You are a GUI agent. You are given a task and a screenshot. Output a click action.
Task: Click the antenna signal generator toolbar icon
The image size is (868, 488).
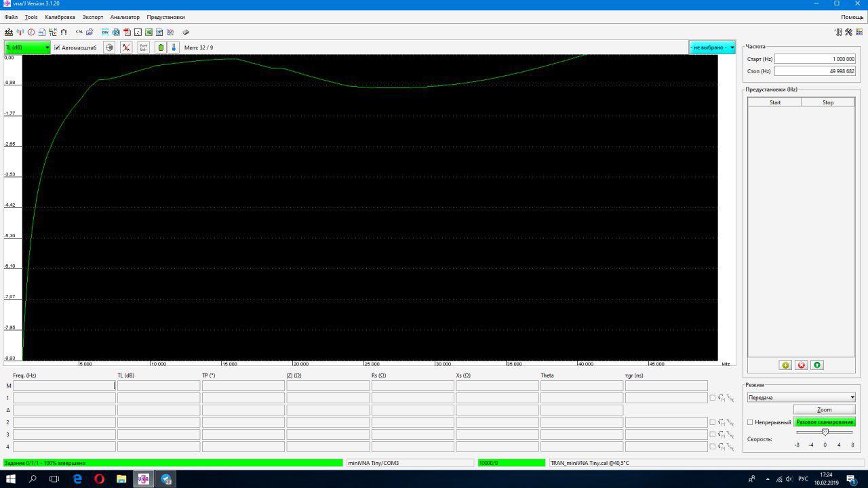(20, 32)
